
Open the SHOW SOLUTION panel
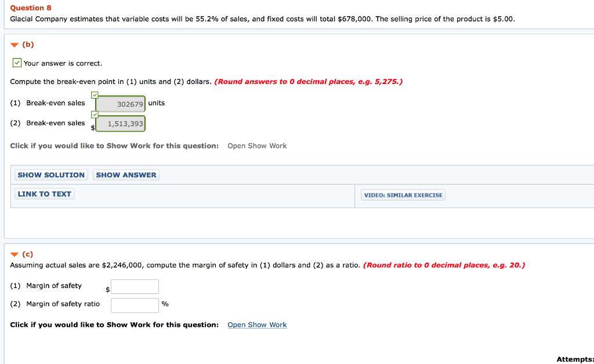(x=50, y=174)
